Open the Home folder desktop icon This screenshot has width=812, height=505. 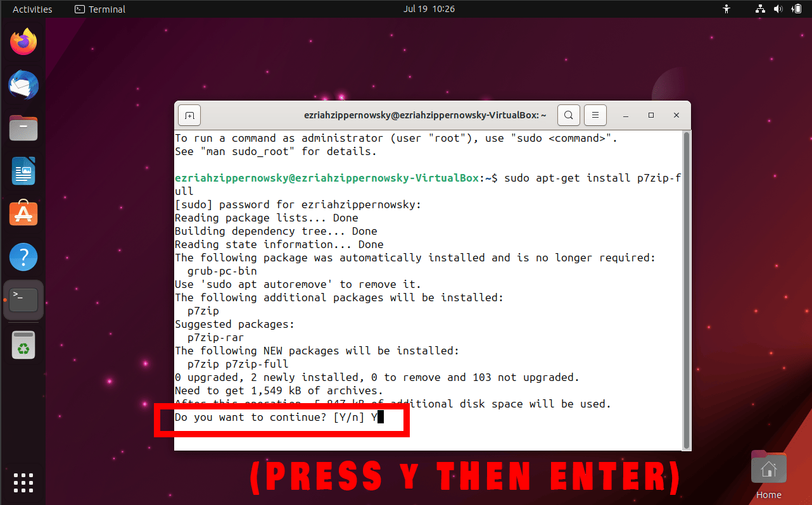coord(768,475)
